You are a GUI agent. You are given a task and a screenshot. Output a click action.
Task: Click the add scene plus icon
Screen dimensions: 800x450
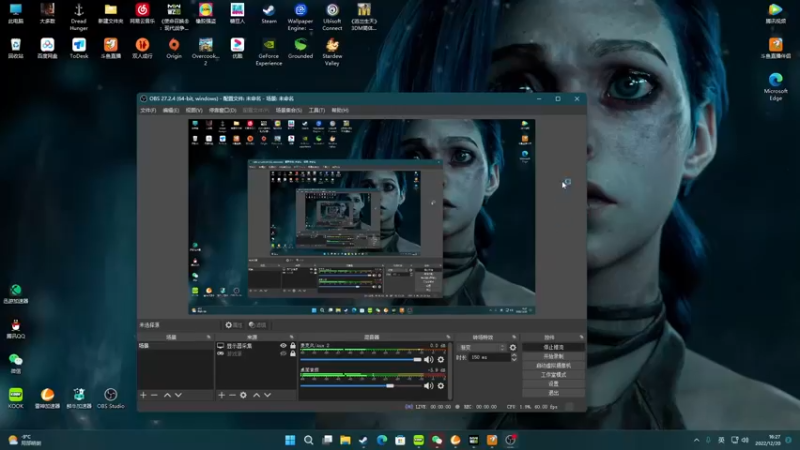click(143, 395)
